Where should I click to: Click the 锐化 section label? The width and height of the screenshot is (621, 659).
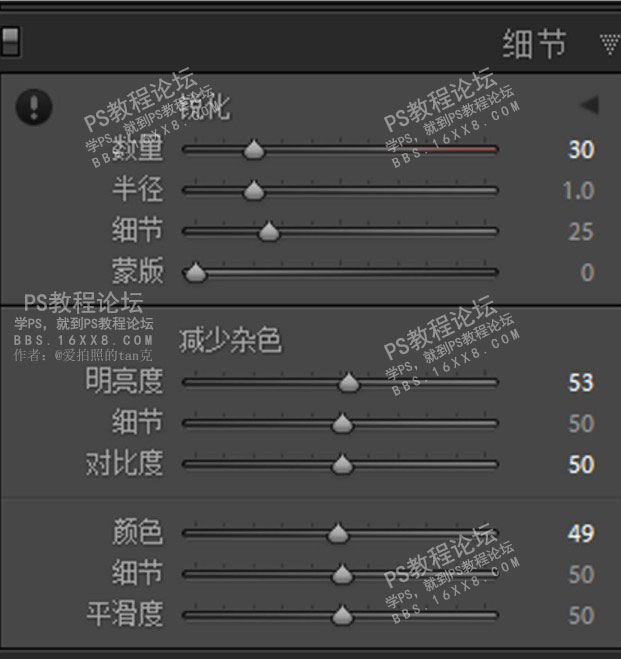(205, 107)
